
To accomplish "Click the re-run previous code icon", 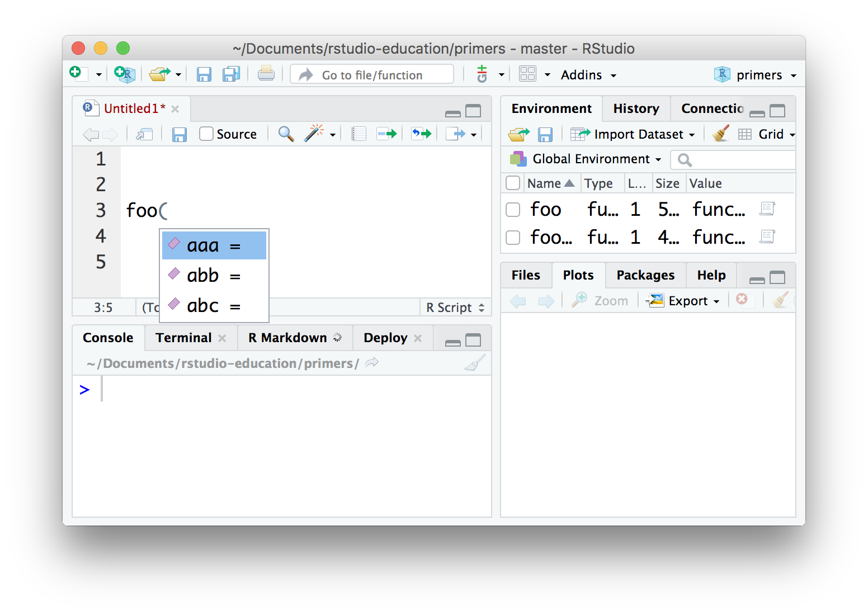I will click(422, 134).
